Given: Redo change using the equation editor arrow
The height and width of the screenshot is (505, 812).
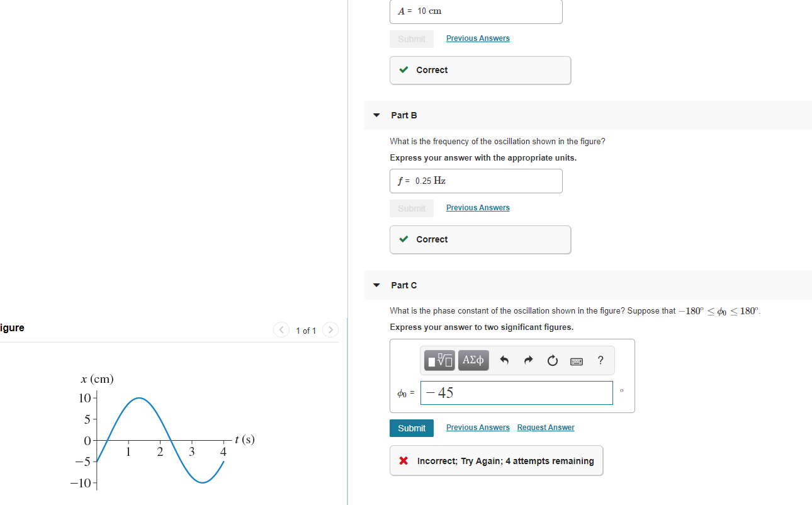Looking at the screenshot, I should [x=528, y=360].
